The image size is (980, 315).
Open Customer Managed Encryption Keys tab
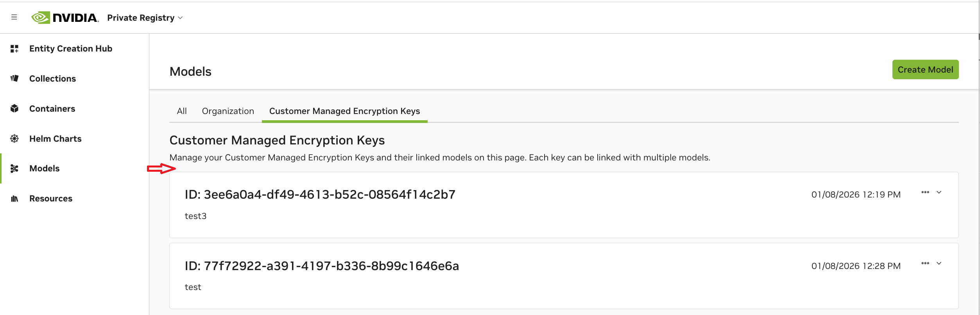pos(344,111)
